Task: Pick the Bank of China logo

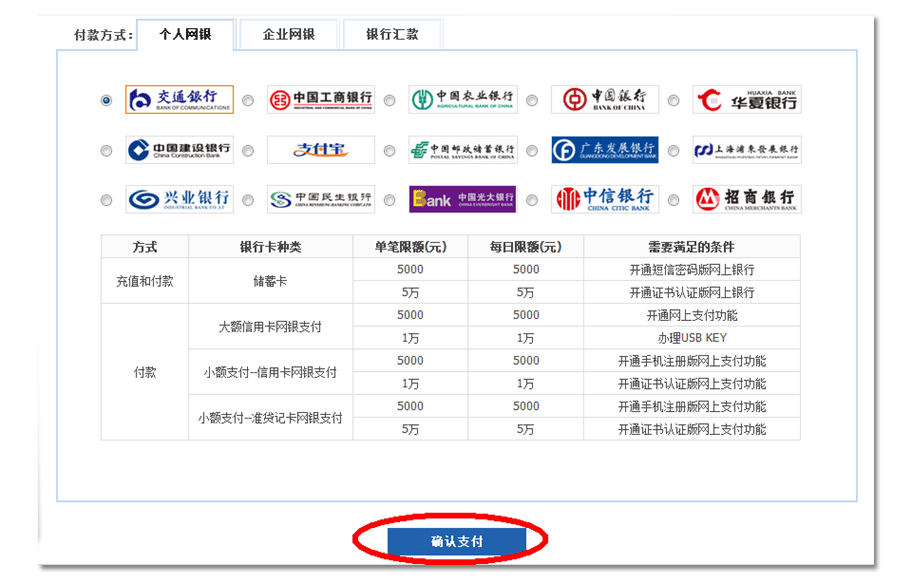Action: (x=604, y=100)
